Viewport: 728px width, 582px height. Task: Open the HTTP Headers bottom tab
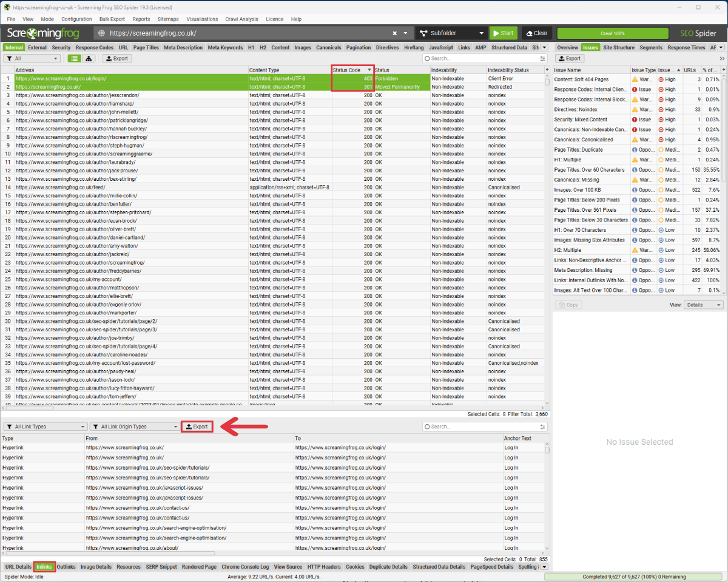[324, 567]
